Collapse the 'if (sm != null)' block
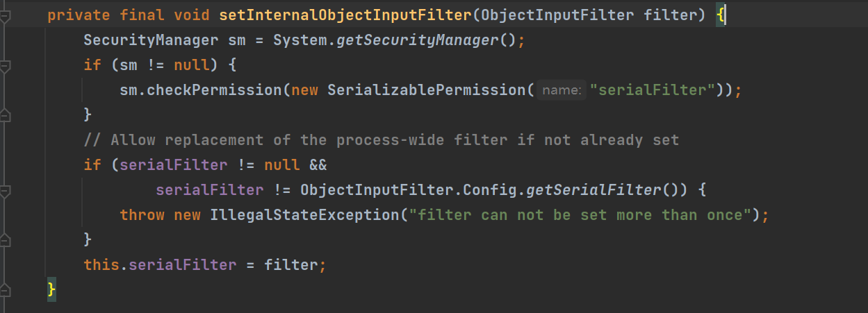Image resolution: width=868 pixels, height=313 pixels. pos(6,66)
